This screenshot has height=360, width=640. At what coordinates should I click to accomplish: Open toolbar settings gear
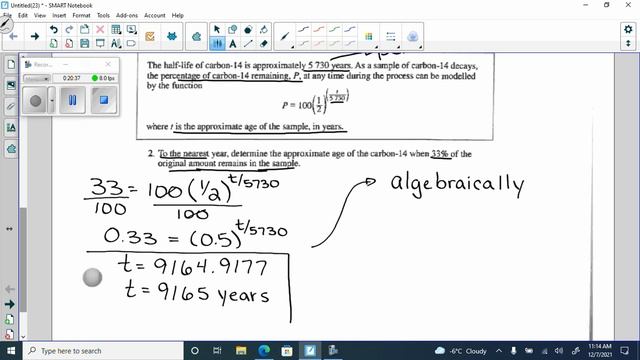[628, 29]
